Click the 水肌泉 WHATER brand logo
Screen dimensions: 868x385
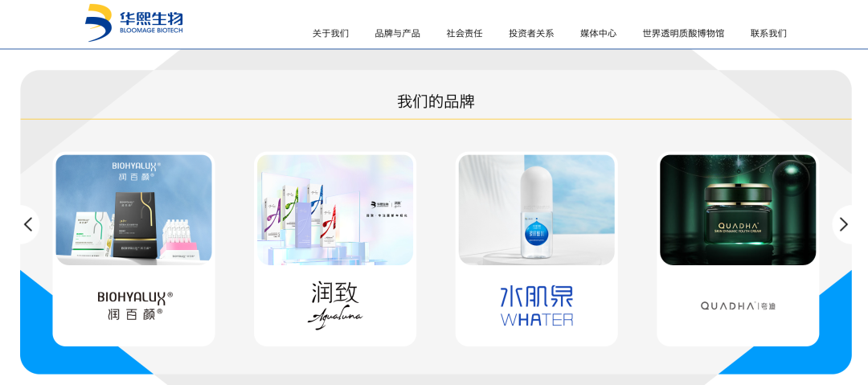(x=536, y=305)
